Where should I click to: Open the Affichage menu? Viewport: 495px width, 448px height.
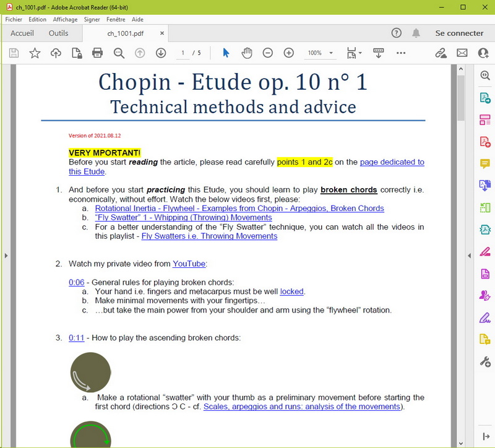click(x=65, y=19)
